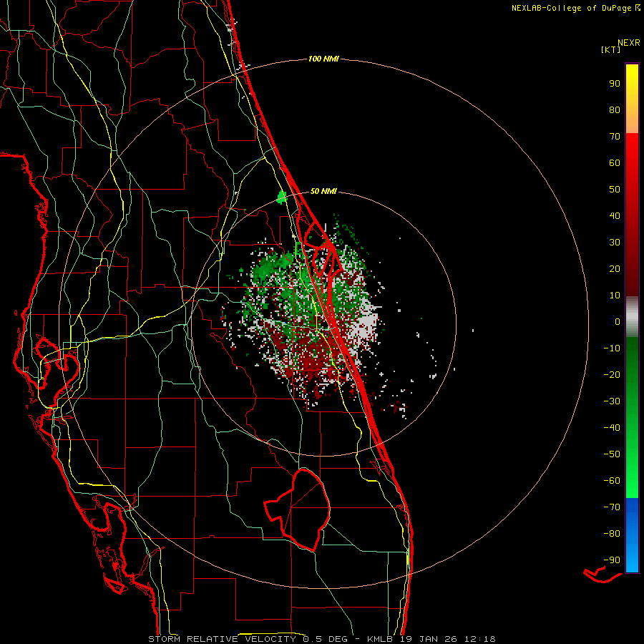Click the -90 knot scale label
644x644 pixels.
click(612, 560)
